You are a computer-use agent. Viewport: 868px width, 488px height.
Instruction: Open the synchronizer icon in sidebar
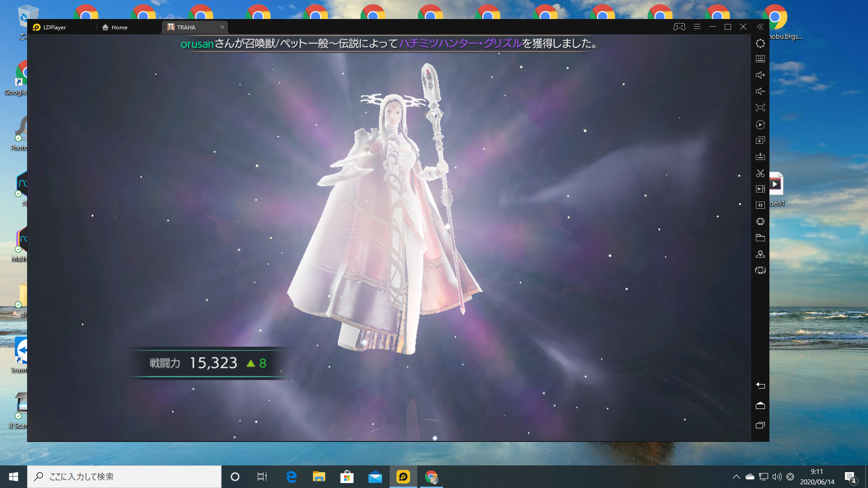point(760,205)
